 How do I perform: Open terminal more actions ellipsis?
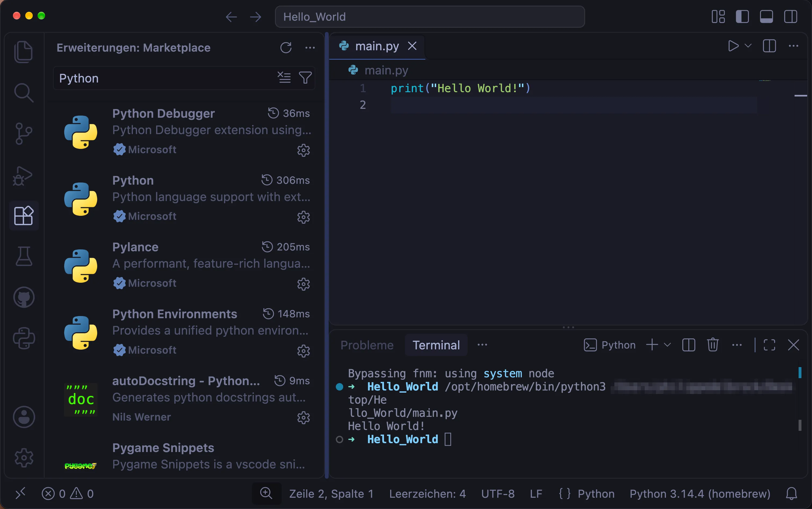click(737, 345)
